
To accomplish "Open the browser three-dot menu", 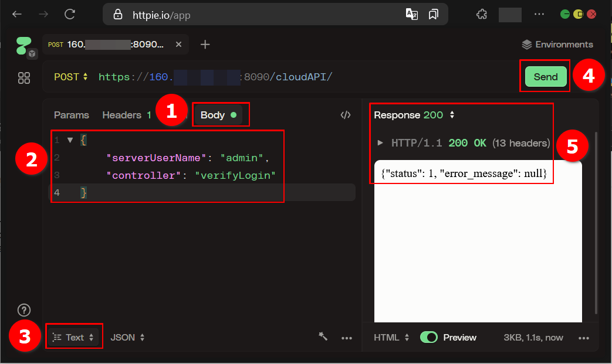I will [539, 15].
